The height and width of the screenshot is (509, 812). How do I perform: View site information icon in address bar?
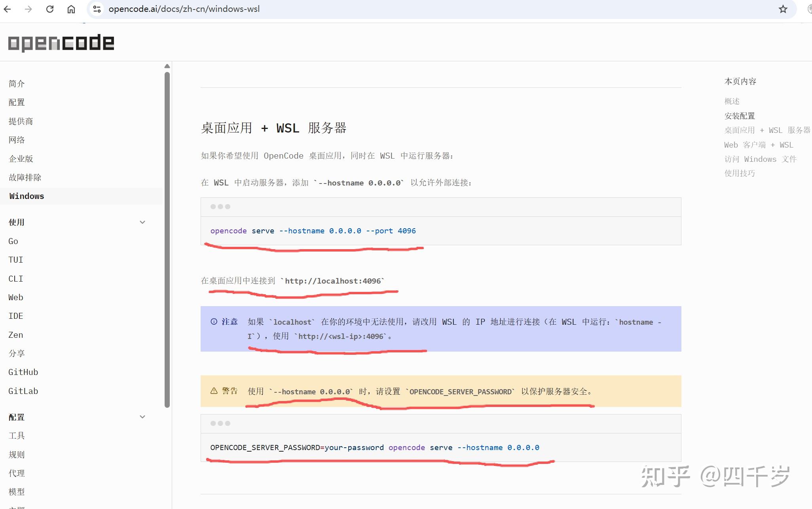tap(97, 9)
